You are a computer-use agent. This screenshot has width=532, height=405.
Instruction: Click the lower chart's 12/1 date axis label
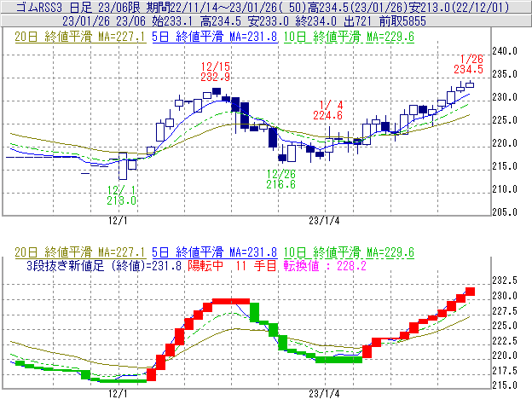(x=118, y=394)
